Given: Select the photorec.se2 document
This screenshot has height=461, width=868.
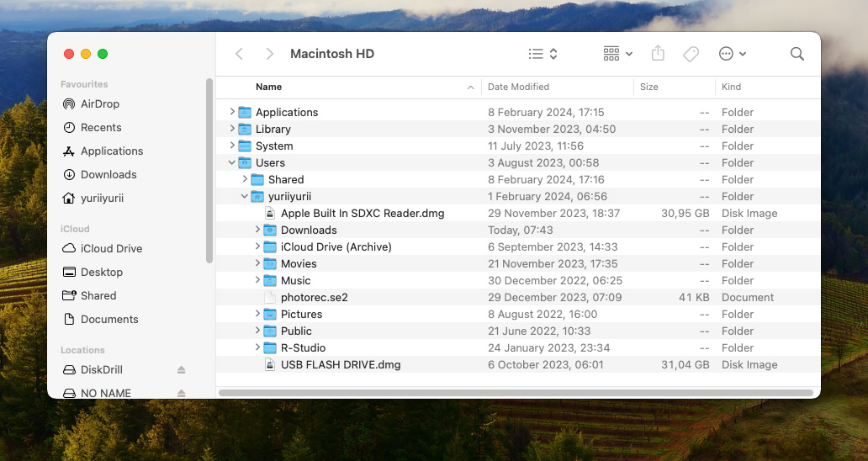Looking at the screenshot, I should [x=315, y=297].
